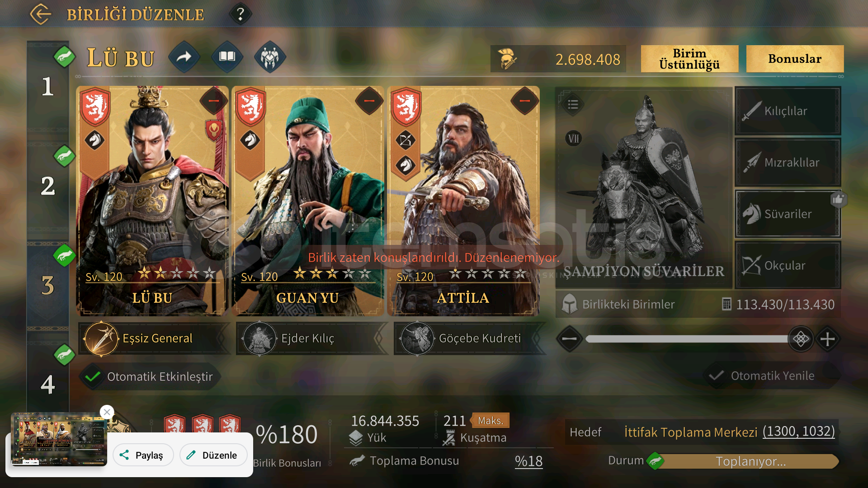Screen dimensions: 868x488
Task: Expand Eşsiz General skill
Action: pyautogui.click(x=154, y=338)
